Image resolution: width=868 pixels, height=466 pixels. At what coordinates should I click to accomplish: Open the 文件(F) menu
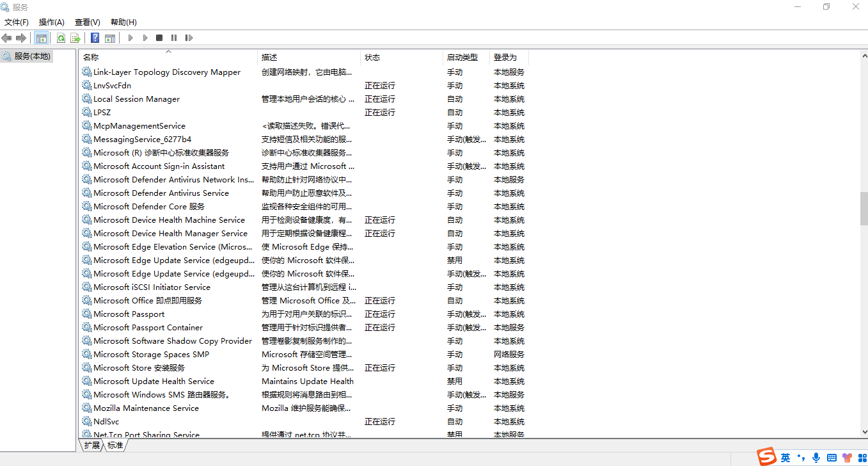[x=17, y=22]
